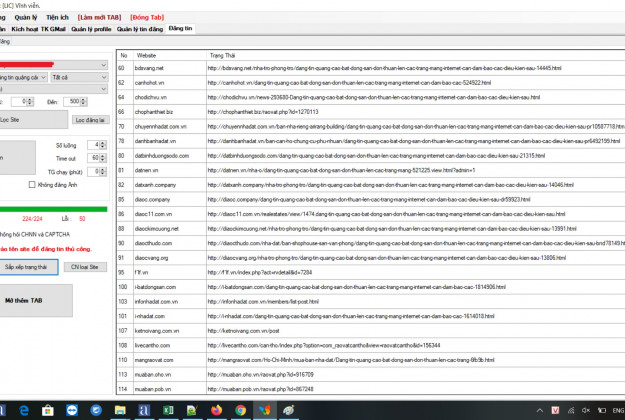This screenshot has height=420, width=625.
Task: Adjust the 'TG chạy (phút)' spinner
Action: coord(103,172)
